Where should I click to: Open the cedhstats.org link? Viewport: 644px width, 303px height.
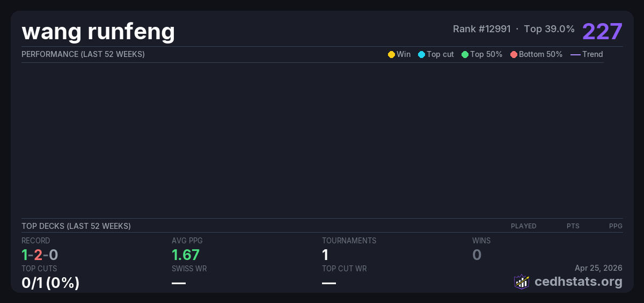point(570,282)
